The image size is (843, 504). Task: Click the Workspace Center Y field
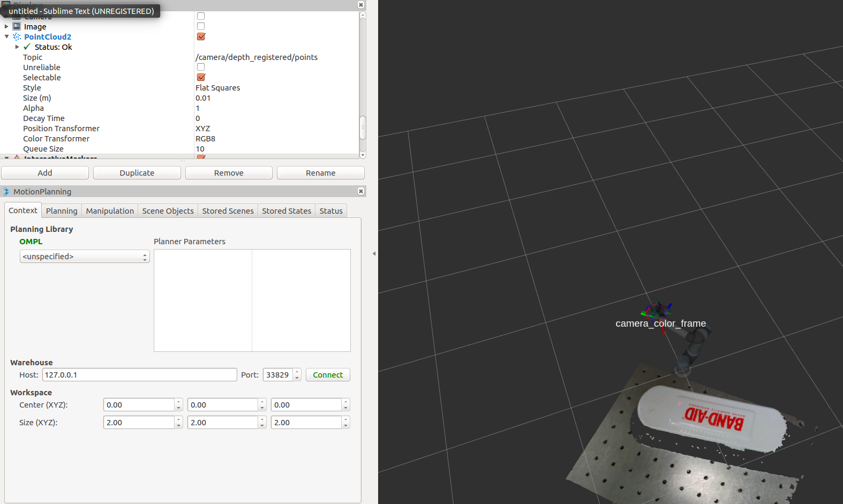tap(223, 405)
